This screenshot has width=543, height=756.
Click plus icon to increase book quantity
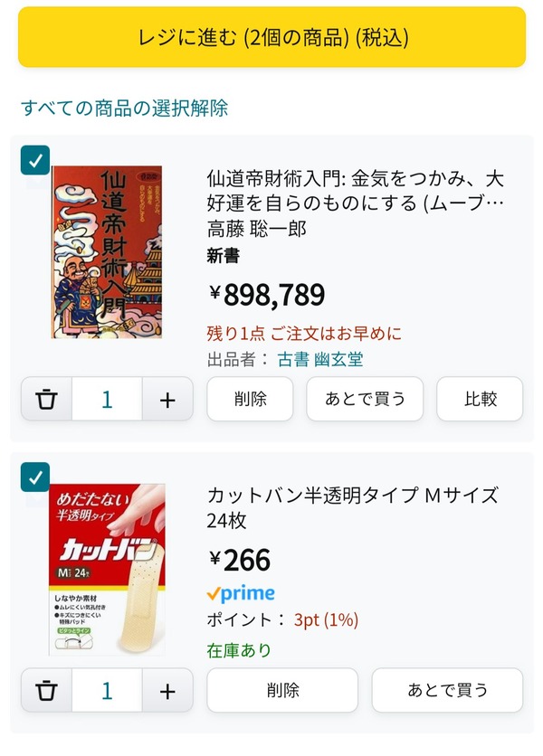(167, 399)
